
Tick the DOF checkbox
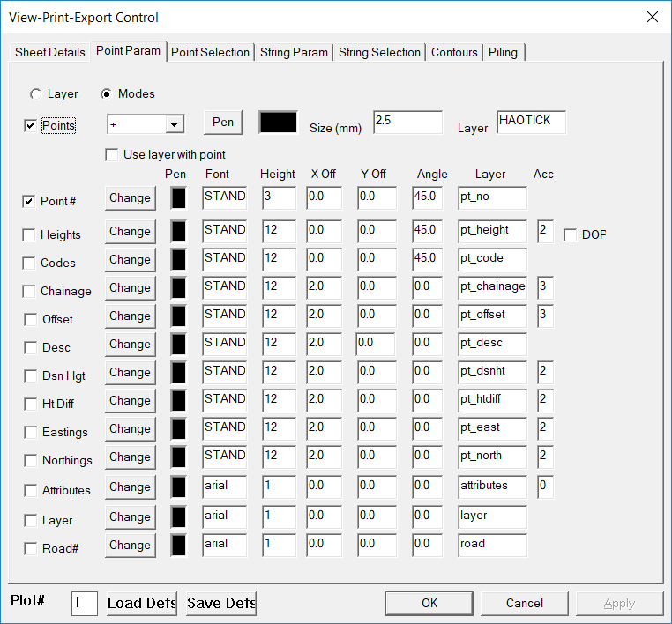click(570, 234)
